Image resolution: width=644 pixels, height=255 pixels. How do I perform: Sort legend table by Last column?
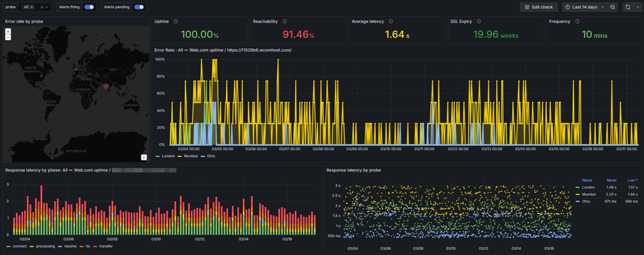[x=633, y=180]
